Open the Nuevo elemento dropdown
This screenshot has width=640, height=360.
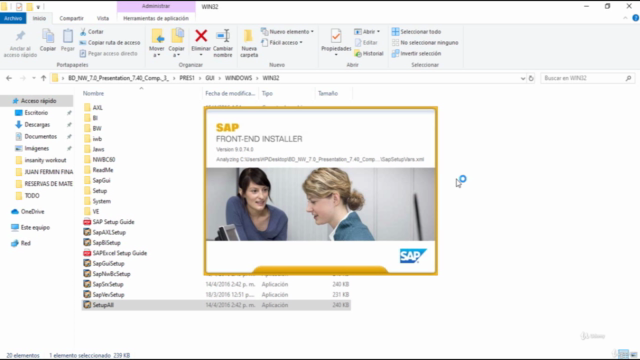click(x=287, y=32)
